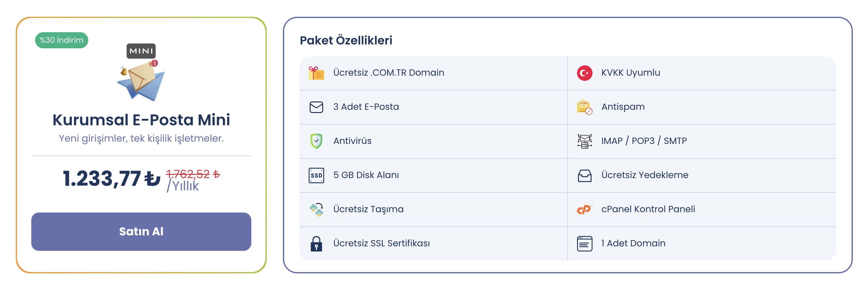
Task: Click the envelope icon beside 3 Adet E-Posta
Action: pyautogui.click(x=316, y=107)
